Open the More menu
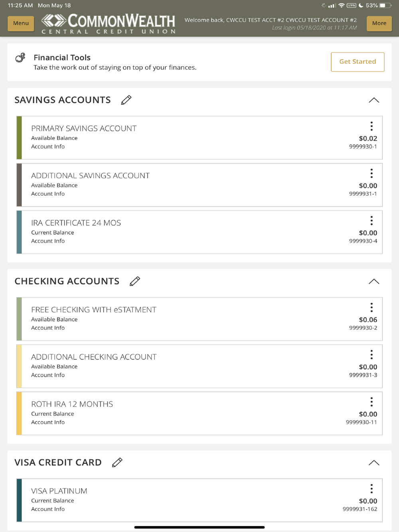The width and height of the screenshot is (399, 532). point(379,23)
